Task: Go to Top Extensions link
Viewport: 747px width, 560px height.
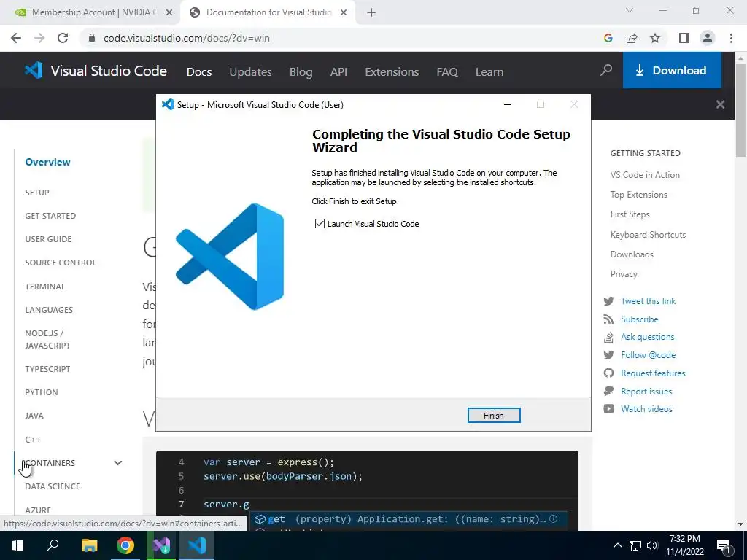Action: click(x=639, y=194)
